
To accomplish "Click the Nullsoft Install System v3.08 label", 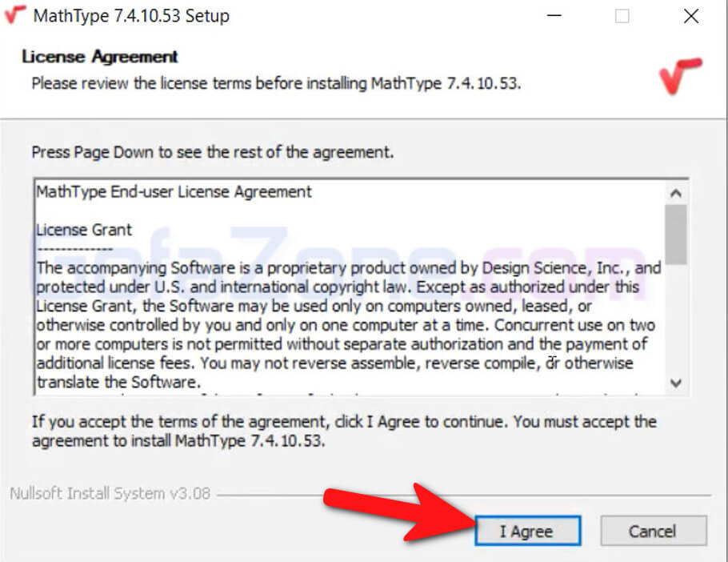I will (110, 493).
